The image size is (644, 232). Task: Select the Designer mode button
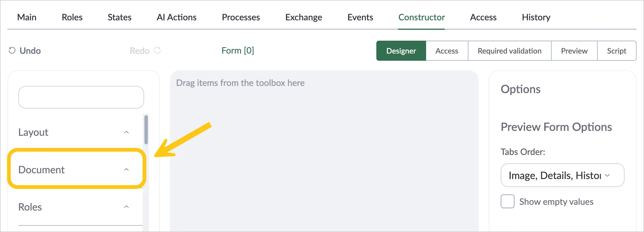[x=401, y=51]
